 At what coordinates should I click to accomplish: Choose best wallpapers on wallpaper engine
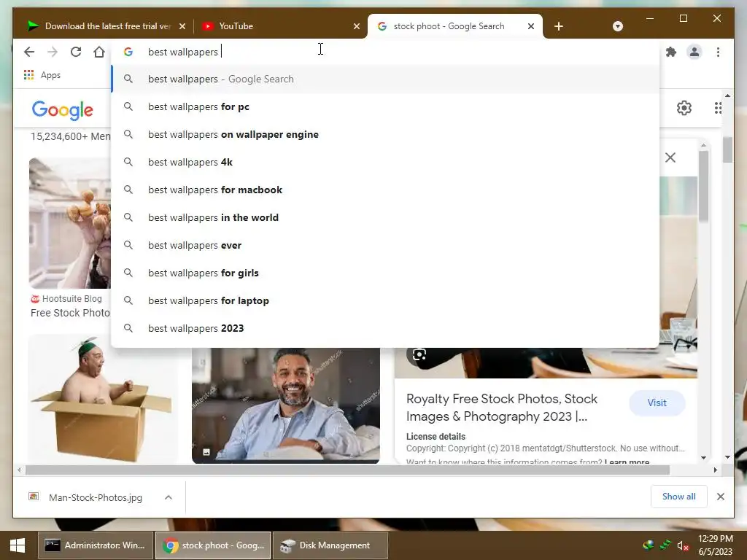[385, 134]
